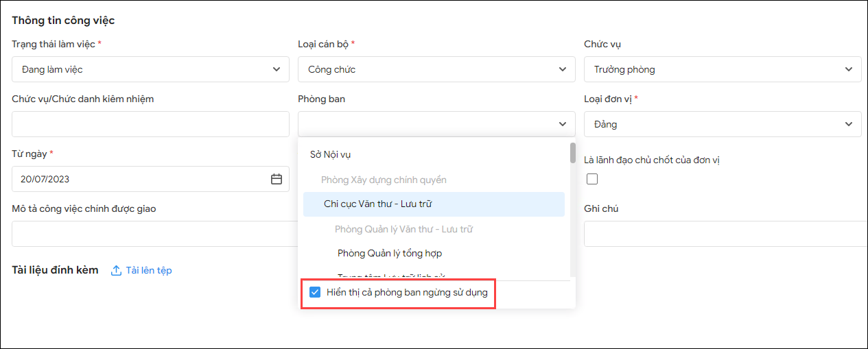Choose Chi cục Văn thư - Lưu trữ
Image resolution: width=868 pixels, height=349 pixels.
(377, 204)
